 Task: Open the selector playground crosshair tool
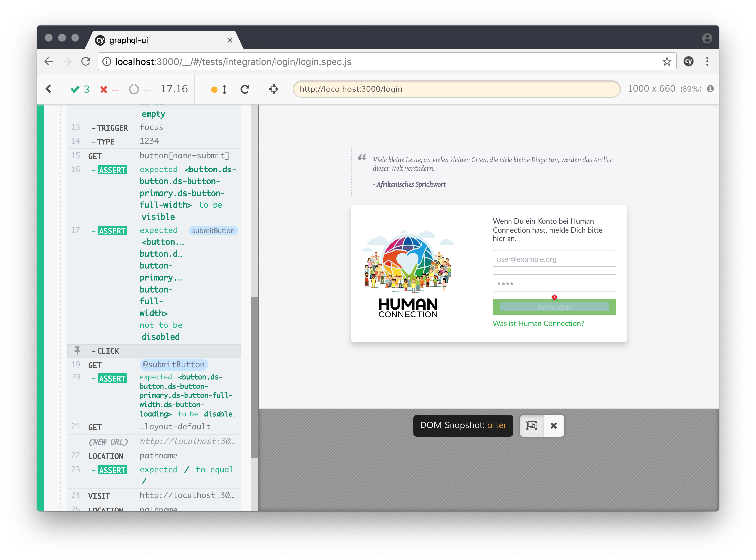pyautogui.click(x=273, y=89)
